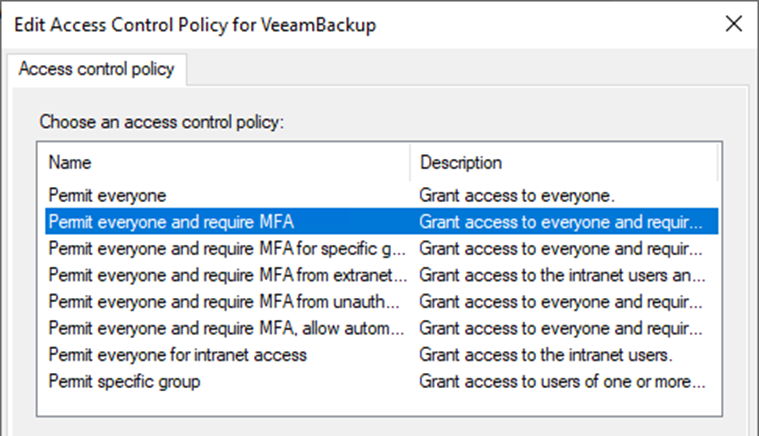Click the description cell of the highlighted MFA row
This screenshot has height=436, width=759.
560,220
